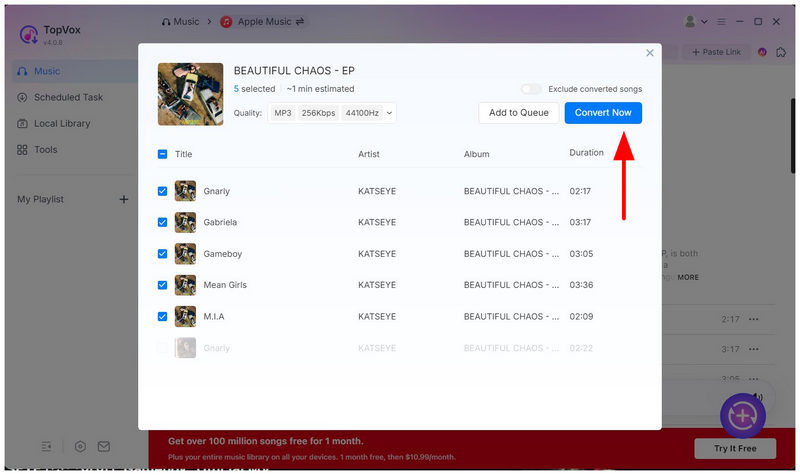Click Add to Queue button
800x475 pixels.
pos(519,113)
